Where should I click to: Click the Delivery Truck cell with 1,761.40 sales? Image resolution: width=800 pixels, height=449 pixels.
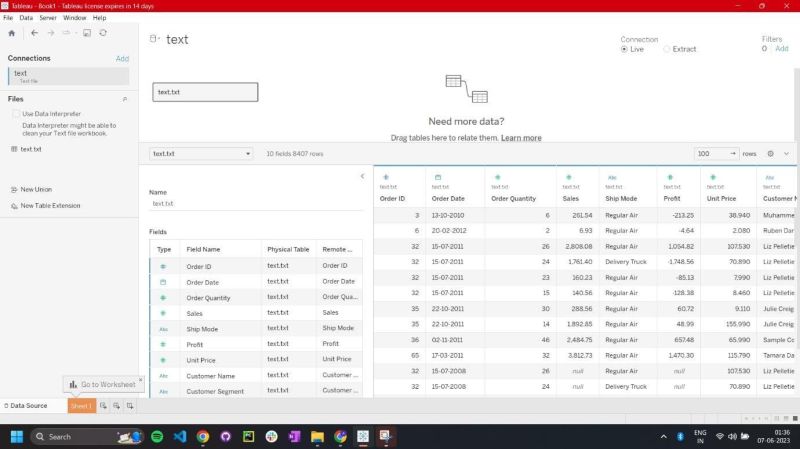tap(626, 262)
